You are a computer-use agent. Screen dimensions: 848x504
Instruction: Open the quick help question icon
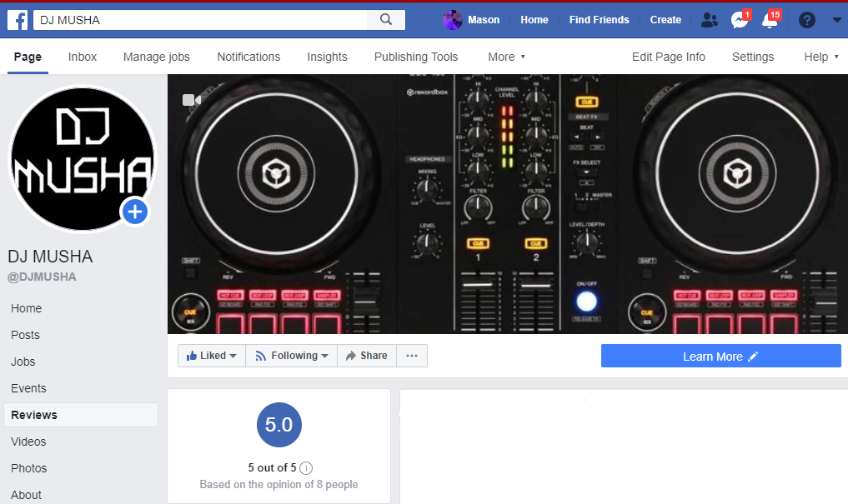pos(806,20)
